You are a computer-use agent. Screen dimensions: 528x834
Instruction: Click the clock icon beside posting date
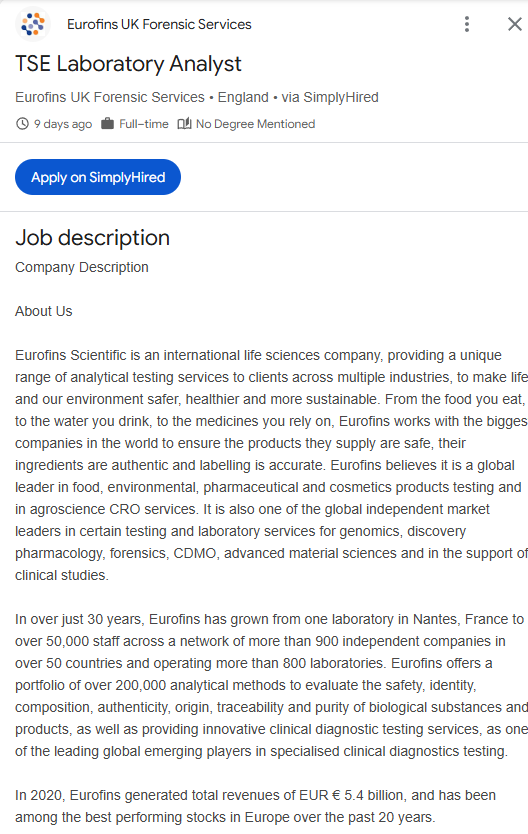(22, 124)
